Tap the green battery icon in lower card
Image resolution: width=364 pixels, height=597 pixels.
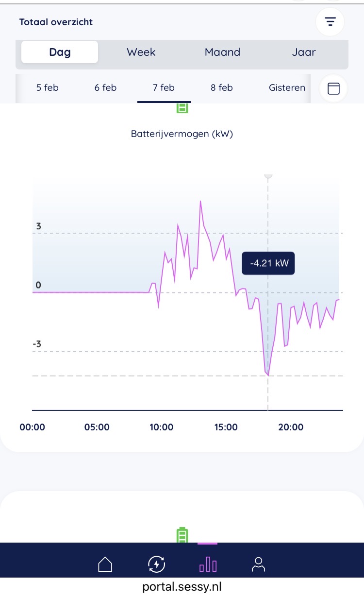[182, 535]
